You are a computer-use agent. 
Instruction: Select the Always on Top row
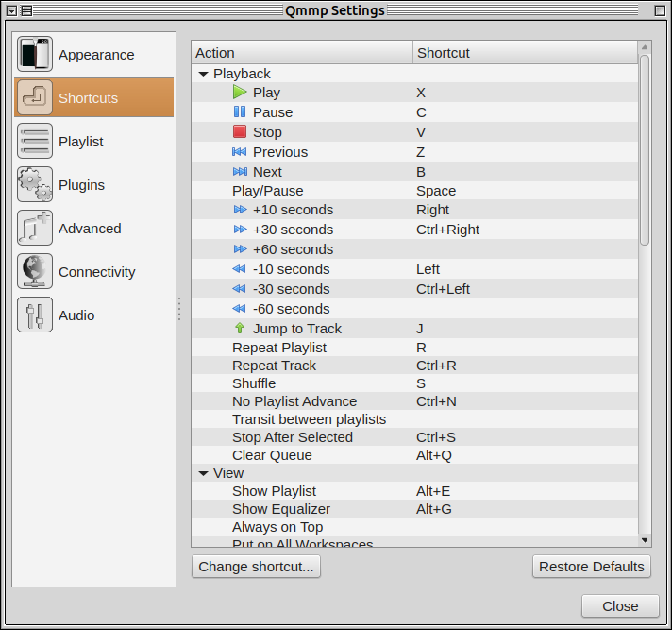point(414,527)
